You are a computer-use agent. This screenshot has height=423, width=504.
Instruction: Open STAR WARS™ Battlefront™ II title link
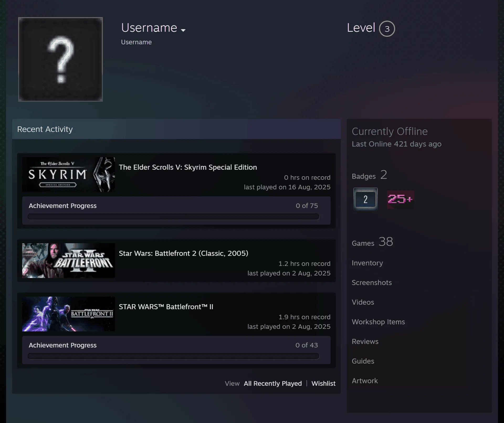166,307
